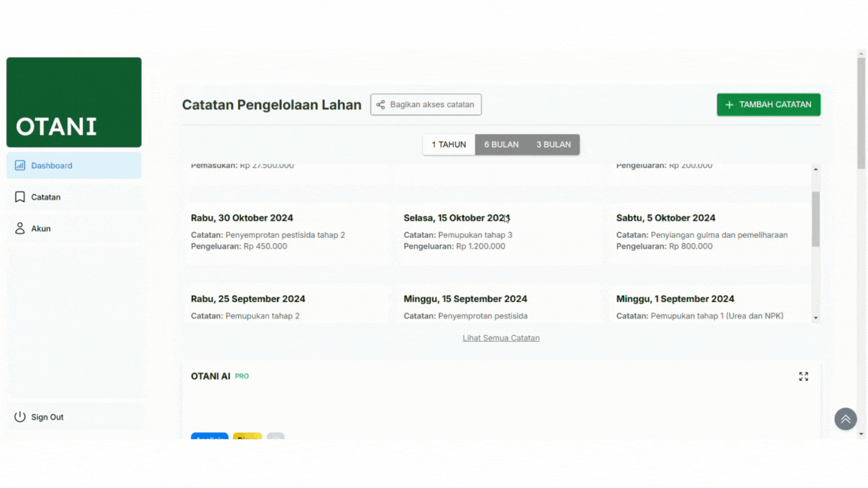The width and height of the screenshot is (868, 488).
Task: Expand OTANI AI panel to fullscreen
Action: 803,377
